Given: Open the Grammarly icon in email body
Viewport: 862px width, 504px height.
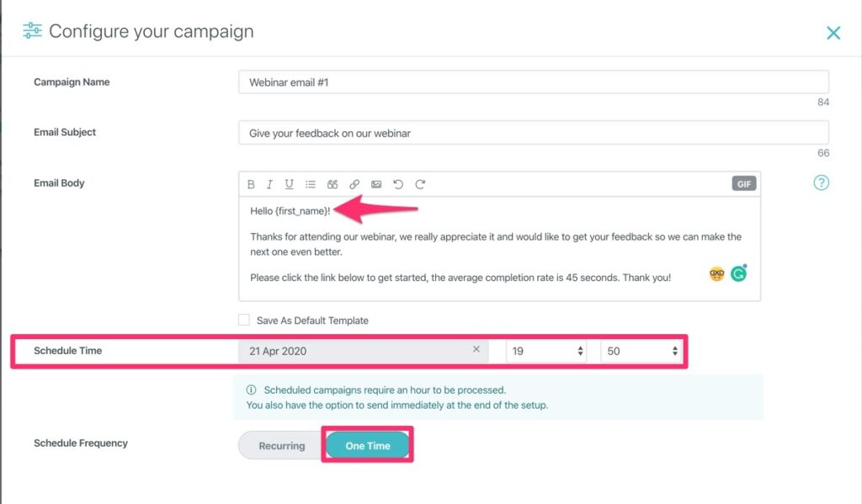Looking at the screenshot, I should pos(739,273).
